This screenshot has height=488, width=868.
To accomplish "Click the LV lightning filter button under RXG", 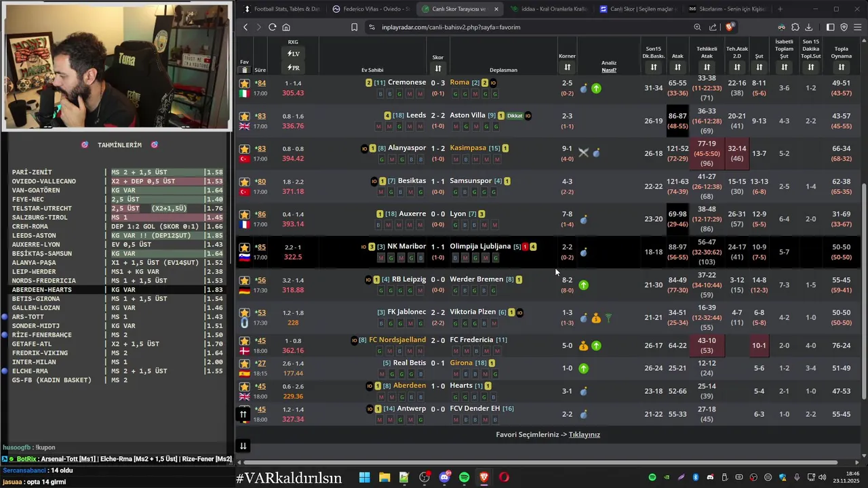I will click(x=293, y=54).
